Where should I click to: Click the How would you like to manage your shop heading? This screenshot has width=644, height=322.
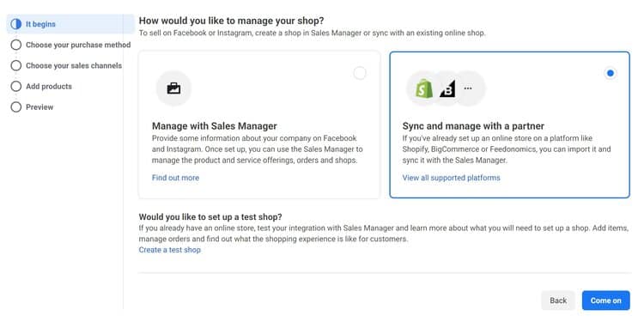231,20
